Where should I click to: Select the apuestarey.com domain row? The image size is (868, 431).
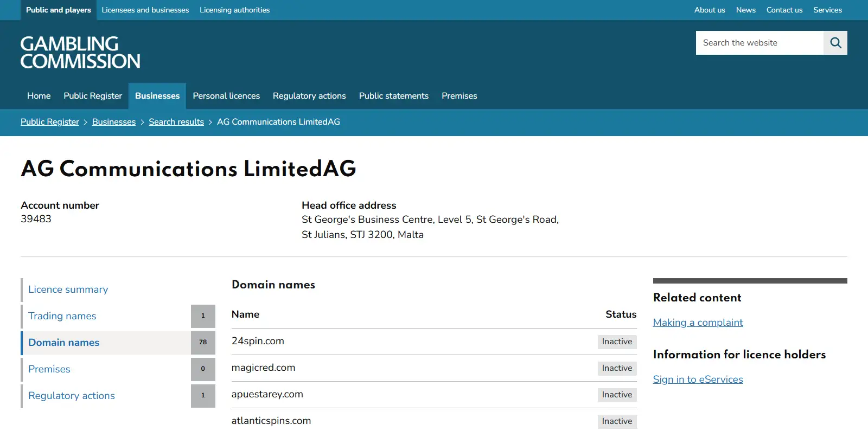(434, 395)
